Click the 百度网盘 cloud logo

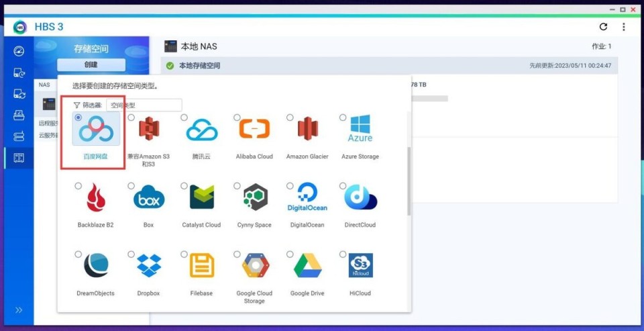(x=96, y=129)
